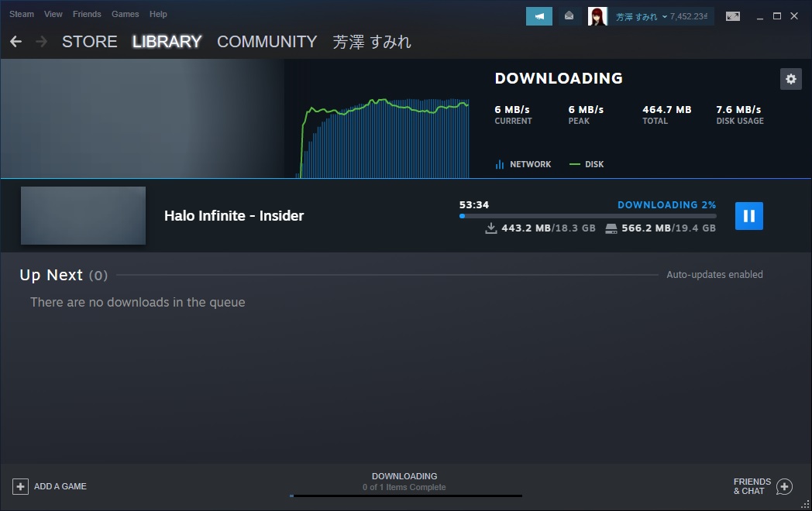Click the Up Next (0) heading
The height and width of the screenshot is (511, 812).
[x=64, y=275]
